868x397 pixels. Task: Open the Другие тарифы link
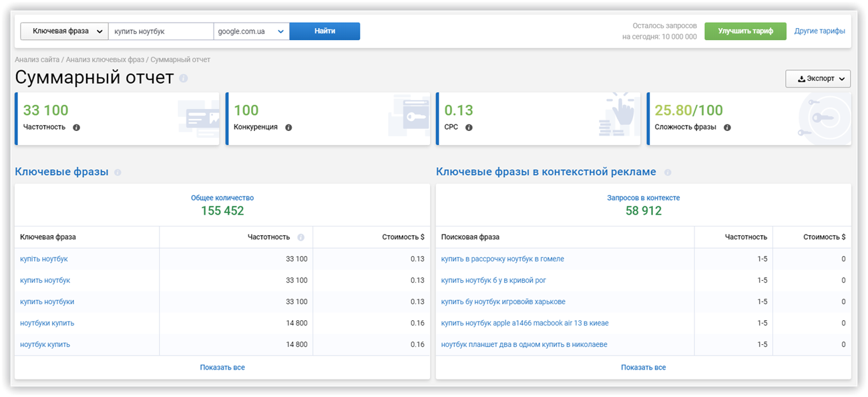tap(819, 31)
